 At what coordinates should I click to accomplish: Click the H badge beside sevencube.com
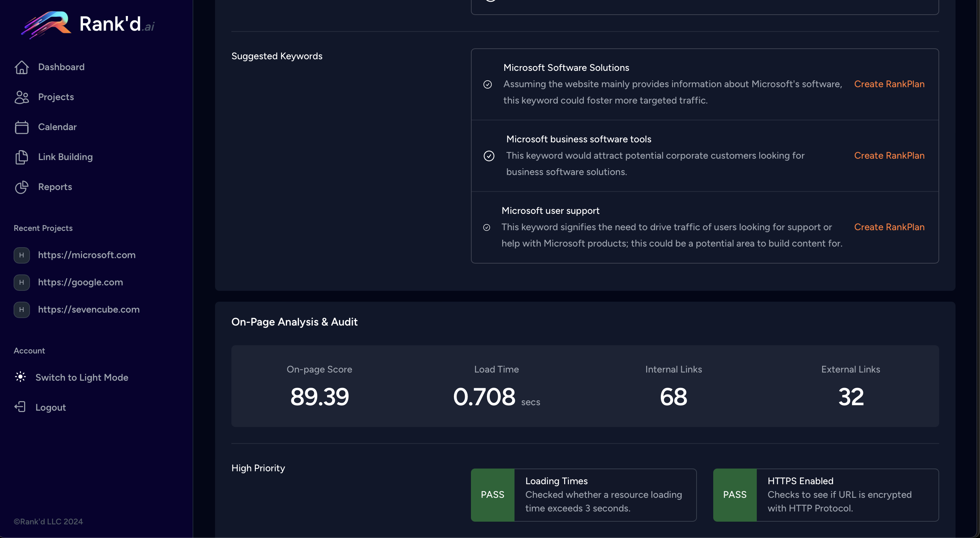(22, 310)
